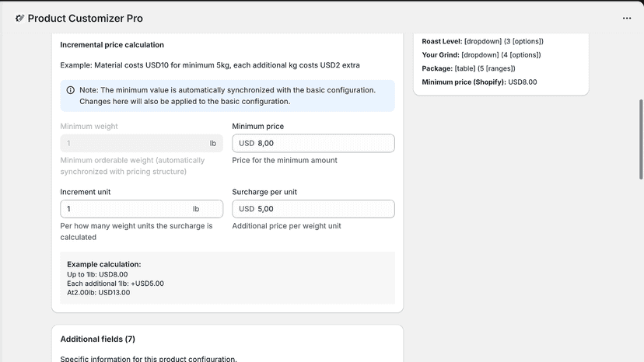Click the 'Price for the minimum amount' hint
The width and height of the screenshot is (644, 362).
(x=285, y=160)
